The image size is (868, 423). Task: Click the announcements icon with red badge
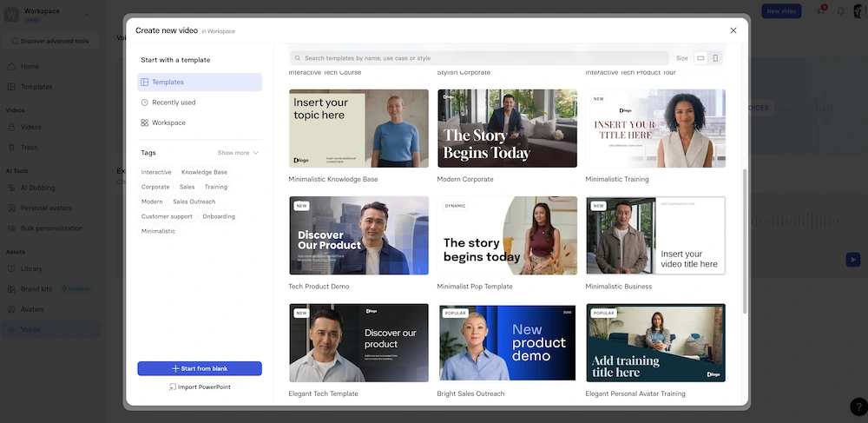[x=821, y=10]
